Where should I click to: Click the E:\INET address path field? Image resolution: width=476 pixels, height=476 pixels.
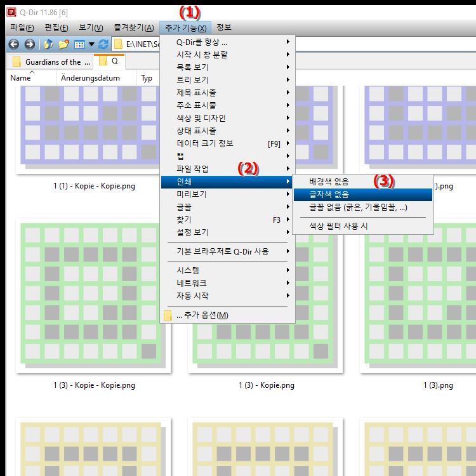pyautogui.click(x=142, y=44)
